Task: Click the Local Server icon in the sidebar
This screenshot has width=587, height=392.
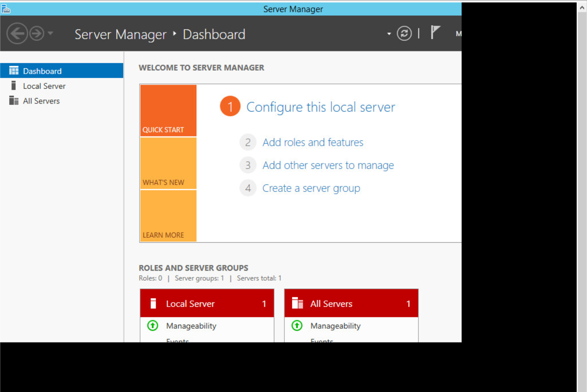Action: click(14, 86)
